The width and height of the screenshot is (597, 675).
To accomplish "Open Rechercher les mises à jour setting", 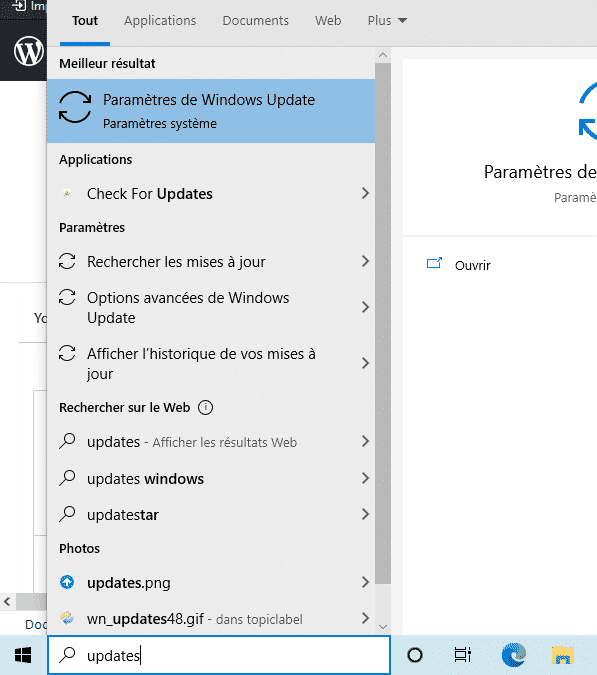I will pos(210,262).
